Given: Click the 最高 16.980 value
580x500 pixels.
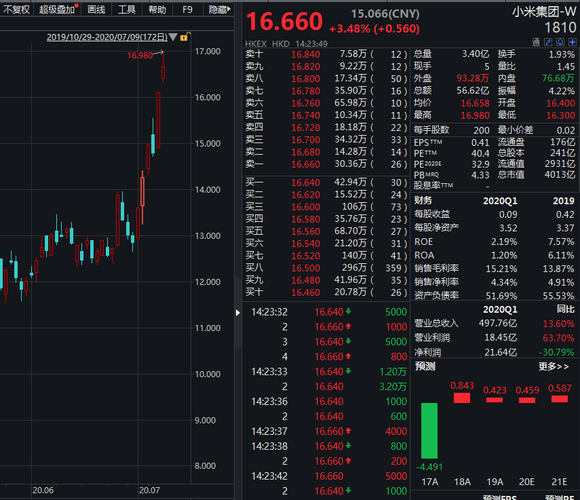Looking at the screenshot, I should coord(475,116).
